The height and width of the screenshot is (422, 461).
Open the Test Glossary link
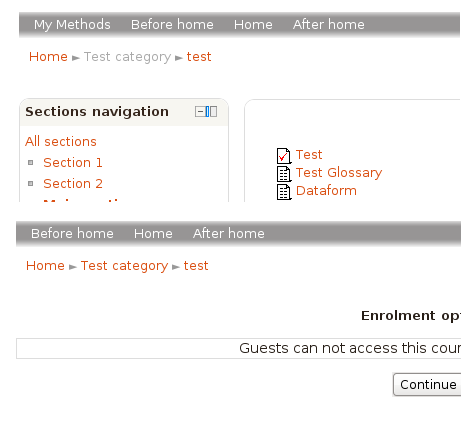click(339, 173)
